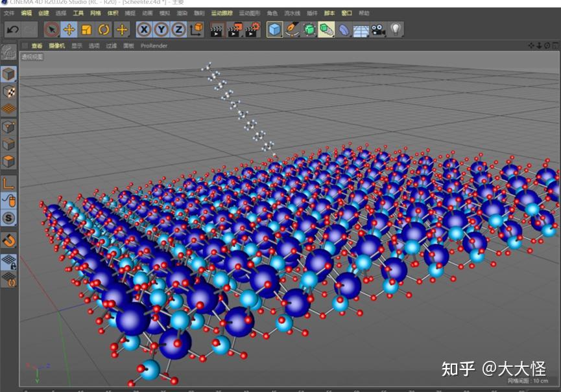Open the viewport 过滤 menu

click(x=112, y=46)
